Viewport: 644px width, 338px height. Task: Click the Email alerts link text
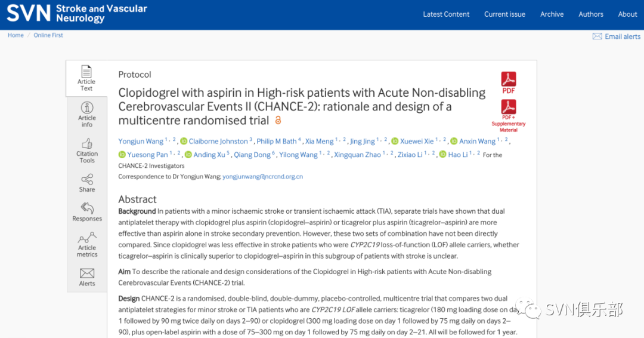coord(623,36)
